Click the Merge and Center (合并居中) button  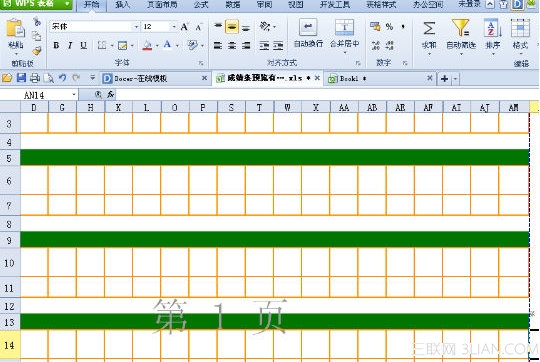344,35
